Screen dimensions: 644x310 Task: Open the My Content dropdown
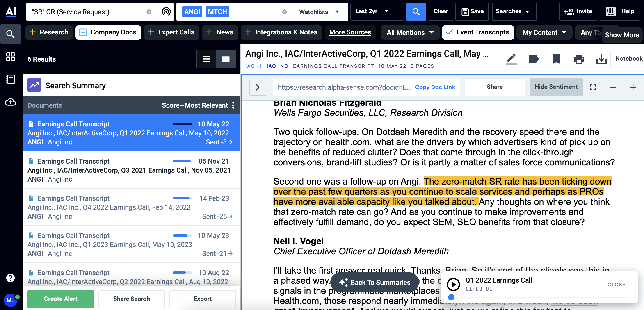tap(544, 32)
